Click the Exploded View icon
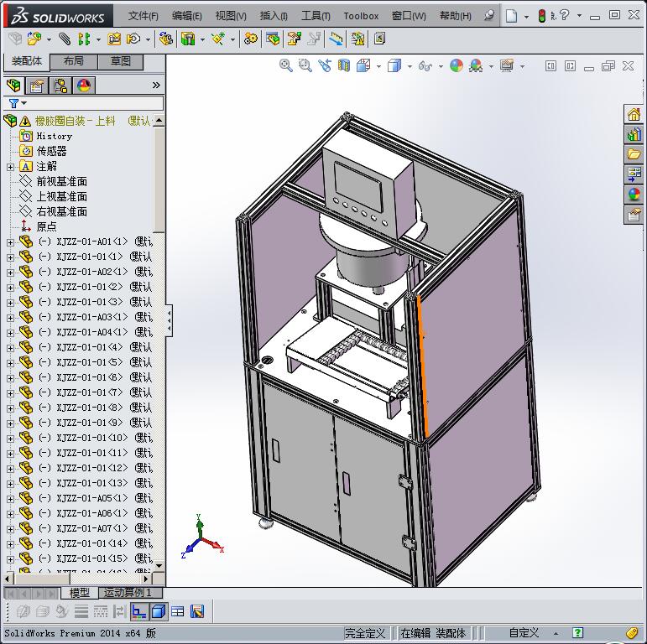The height and width of the screenshot is (644, 647). 295,39
